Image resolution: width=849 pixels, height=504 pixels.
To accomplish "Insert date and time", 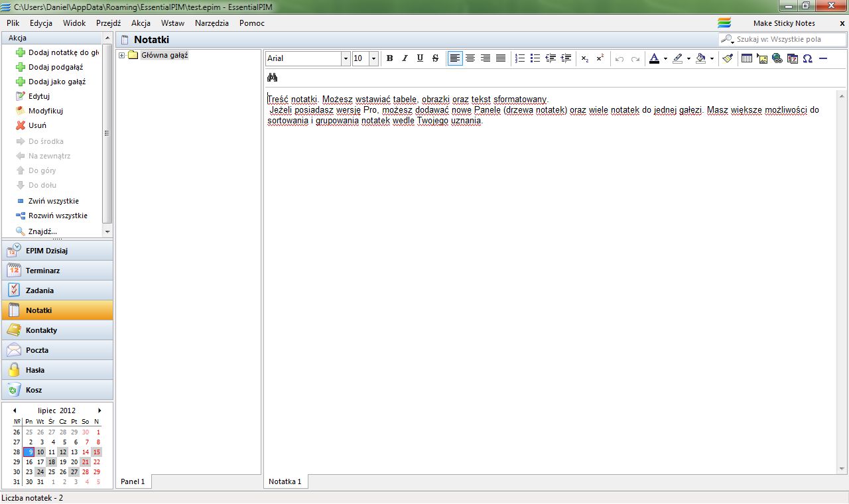I will point(792,58).
